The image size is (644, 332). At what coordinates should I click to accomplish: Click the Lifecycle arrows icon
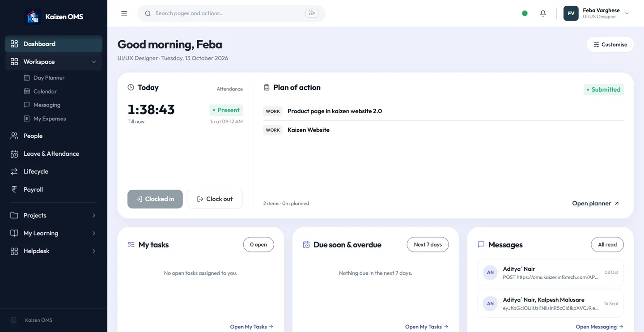coord(14,171)
